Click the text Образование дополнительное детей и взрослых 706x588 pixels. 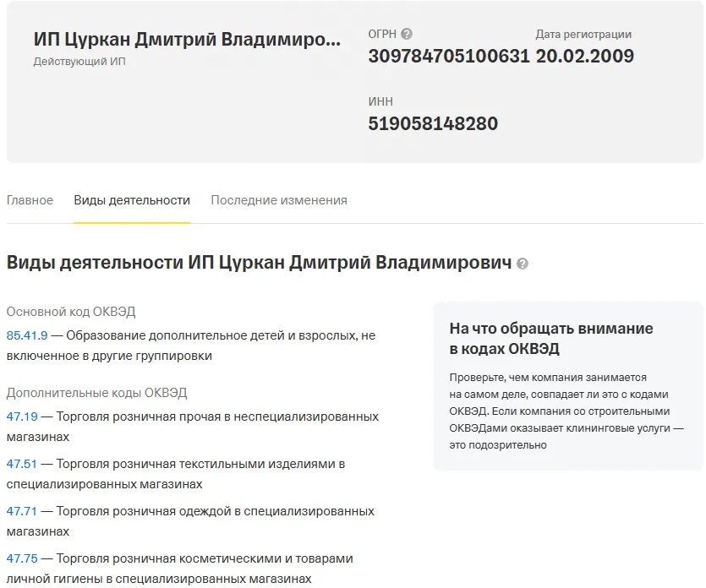pyautogui.click(x=212, y=335)
